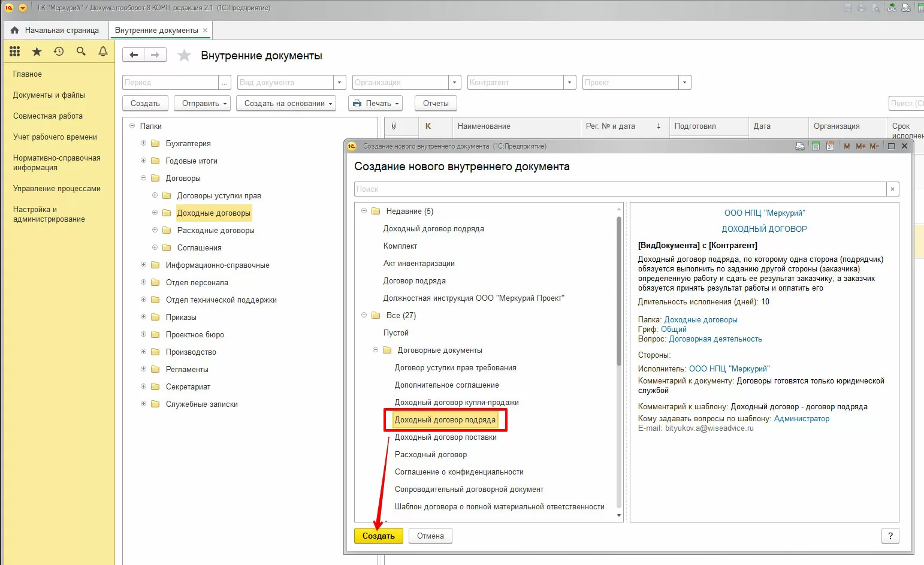
Task: Select Доходный договор поставки template
Action: pyautogui.click(x=446, y=437)
